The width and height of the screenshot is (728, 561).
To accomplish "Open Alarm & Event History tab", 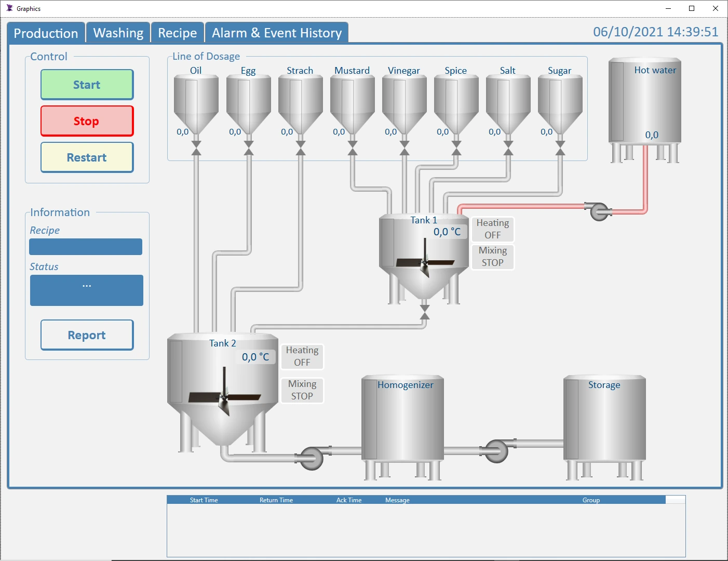I will click(x=277, y=33).
